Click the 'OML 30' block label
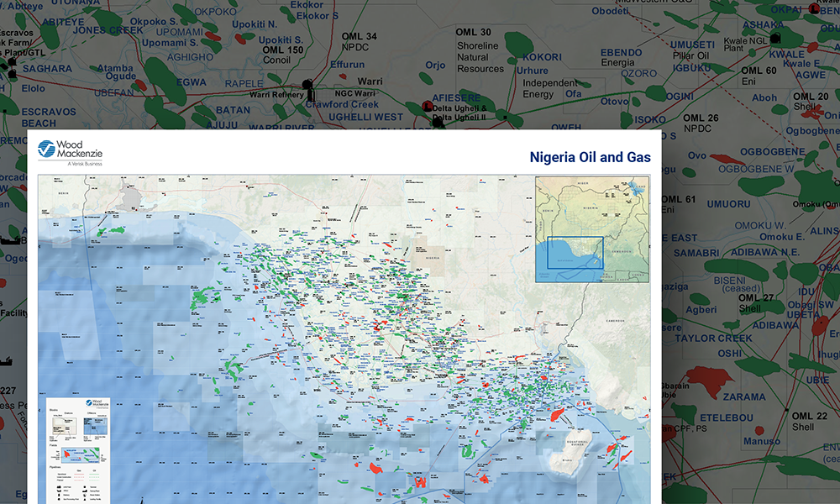 [x=473, y=32]
